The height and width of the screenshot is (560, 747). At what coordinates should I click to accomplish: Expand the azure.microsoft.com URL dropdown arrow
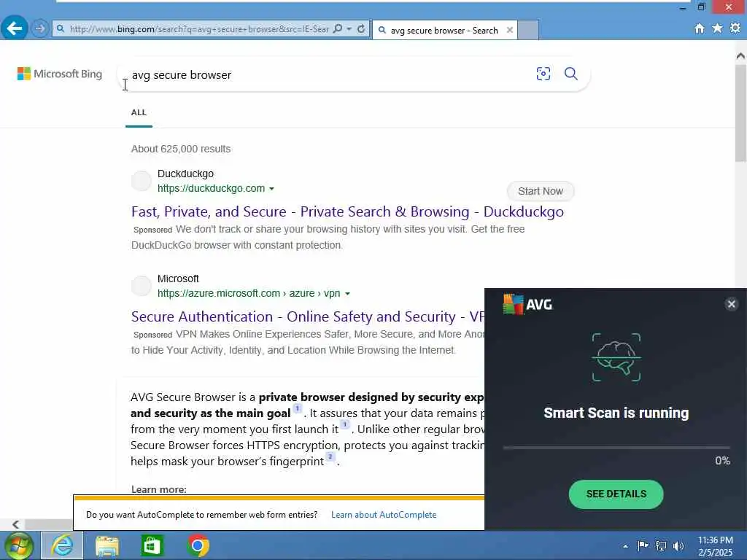[347, 294]
